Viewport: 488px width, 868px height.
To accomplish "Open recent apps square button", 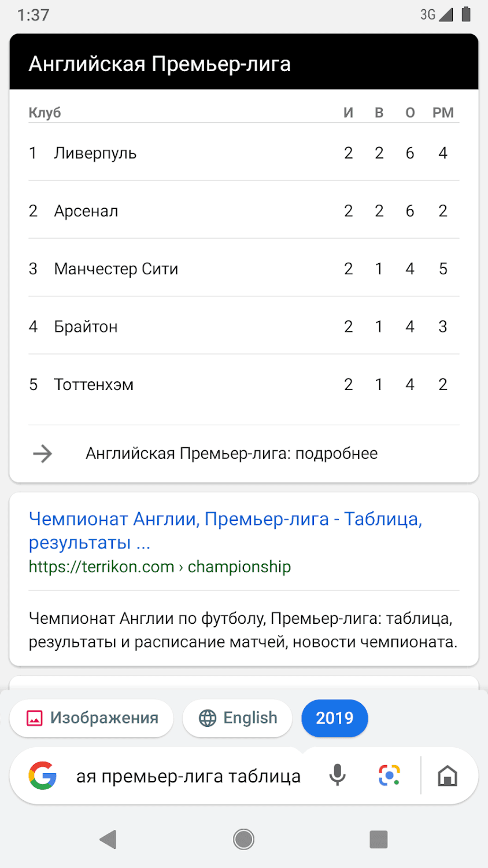I will 378,839.
